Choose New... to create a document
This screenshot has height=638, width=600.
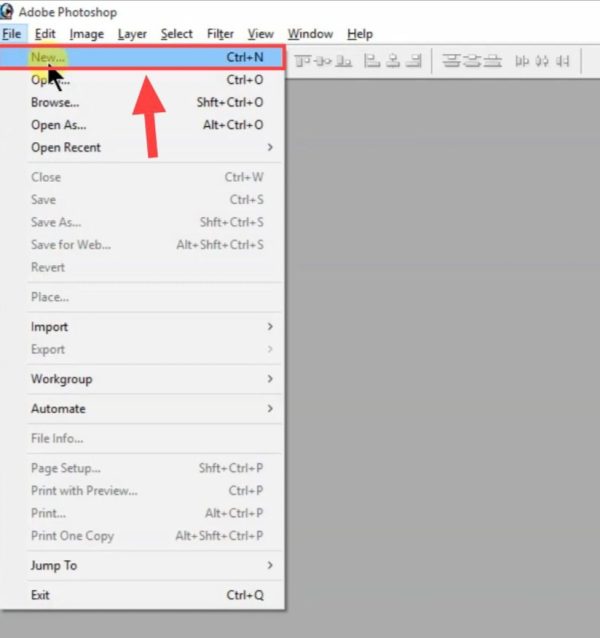coord(141,57)
